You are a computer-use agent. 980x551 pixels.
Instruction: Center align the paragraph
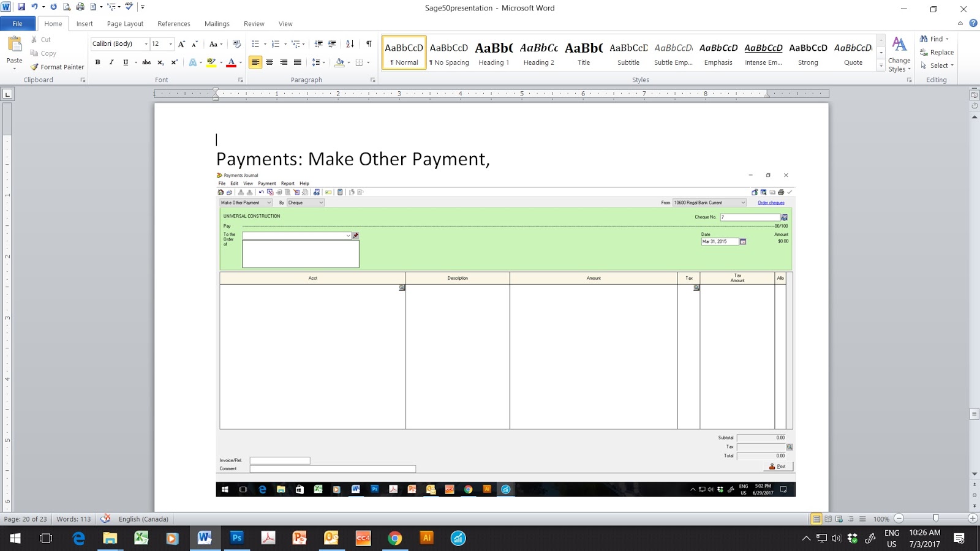(x=269, y=62)
